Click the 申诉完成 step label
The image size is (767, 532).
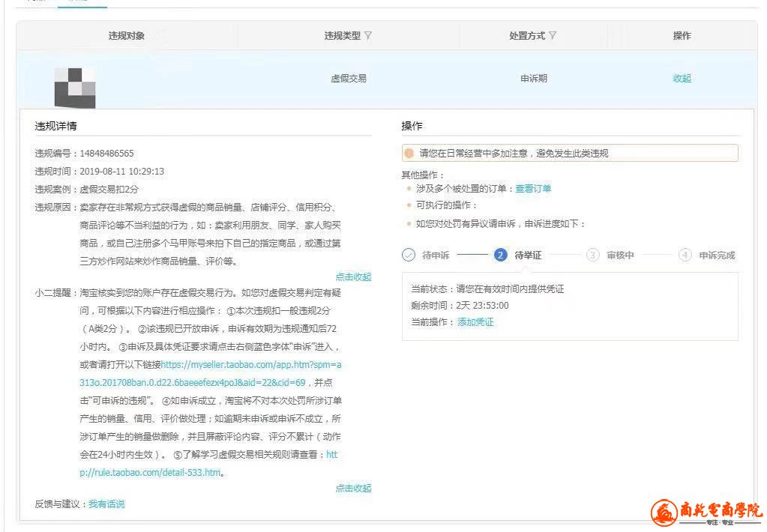tap(717, 256)
